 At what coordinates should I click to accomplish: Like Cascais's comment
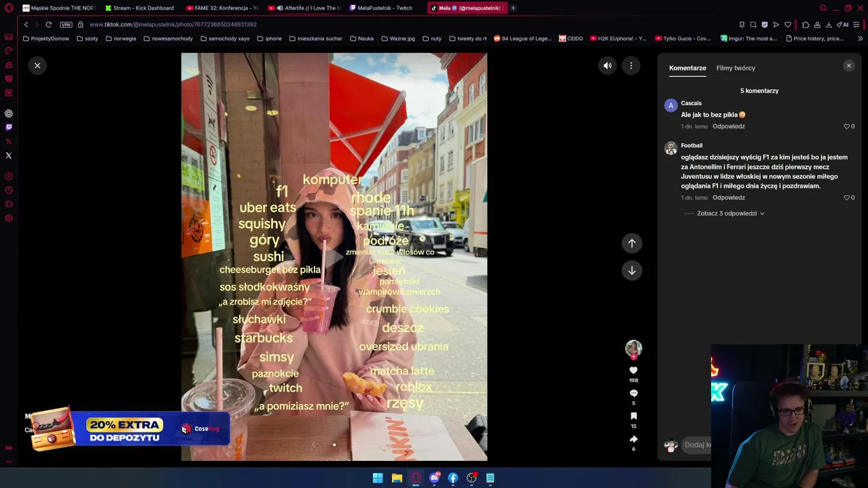(846, 126)
